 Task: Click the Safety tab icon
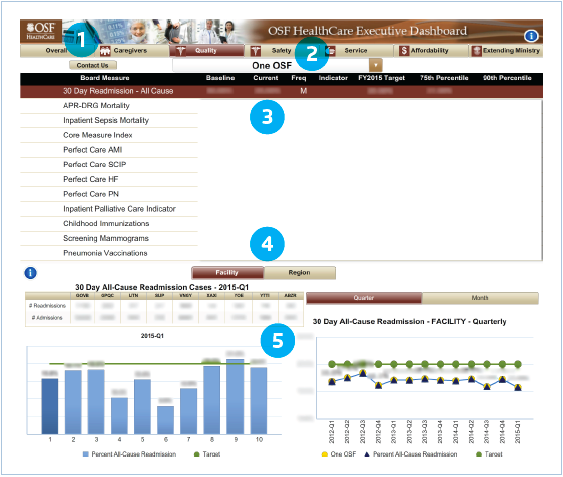(x=256, y=51)
